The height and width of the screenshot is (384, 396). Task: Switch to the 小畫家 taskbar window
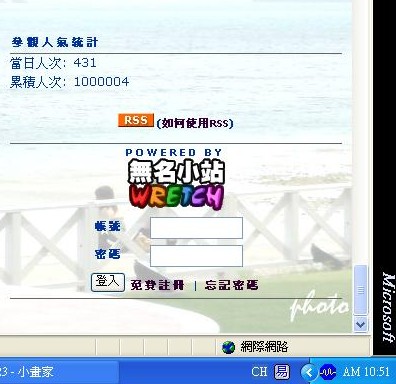point(58,371)
